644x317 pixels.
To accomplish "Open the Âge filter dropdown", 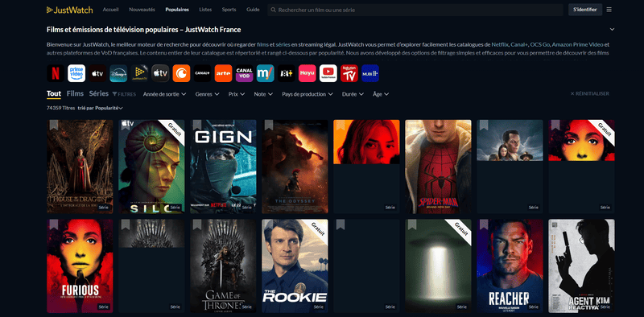I will click(381, 94).
